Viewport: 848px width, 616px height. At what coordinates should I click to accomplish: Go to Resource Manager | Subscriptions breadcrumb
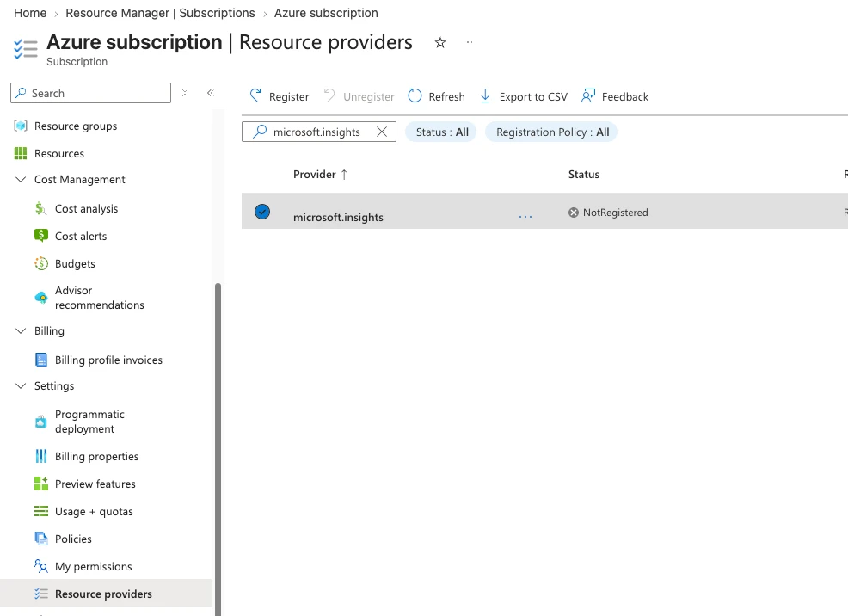click(160, 13)
